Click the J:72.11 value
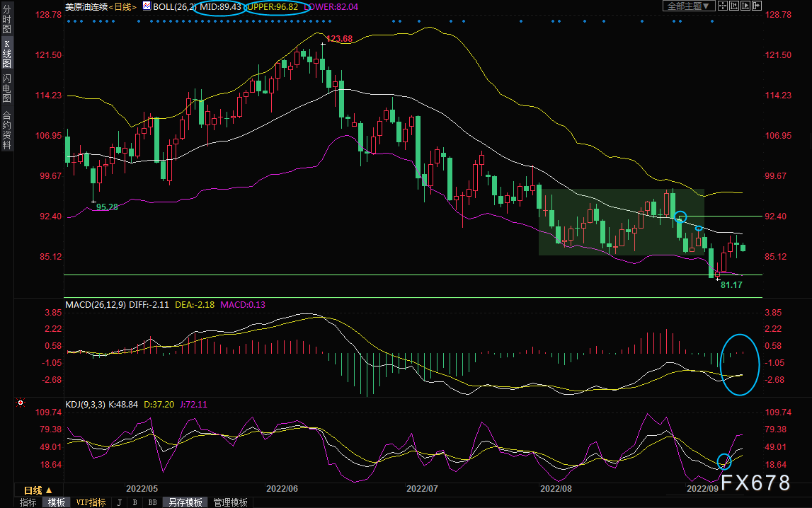812x508 pixels. point(193,404)
